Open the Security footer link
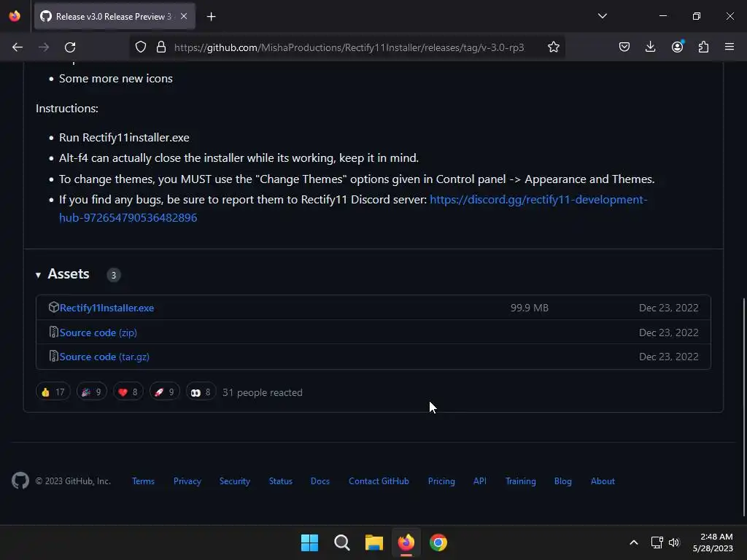 [234, 481]
